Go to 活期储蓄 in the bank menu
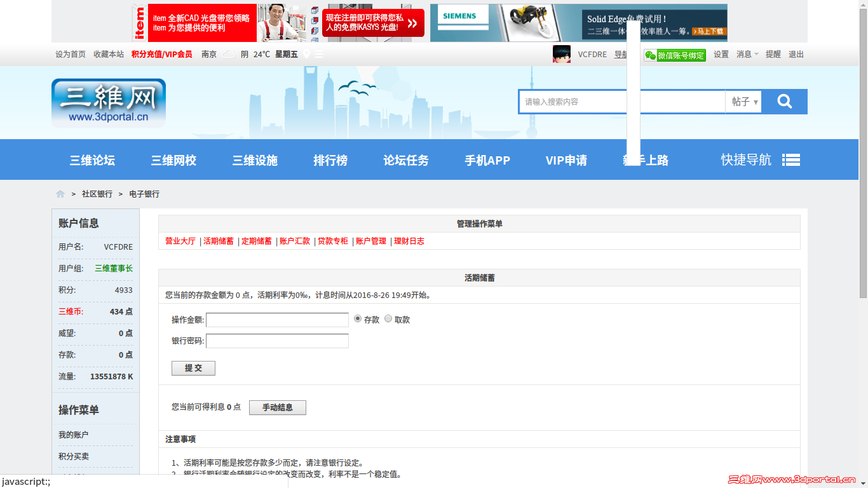Image resolution: width=868 pixels, height=488 pixels. [219, 241]
